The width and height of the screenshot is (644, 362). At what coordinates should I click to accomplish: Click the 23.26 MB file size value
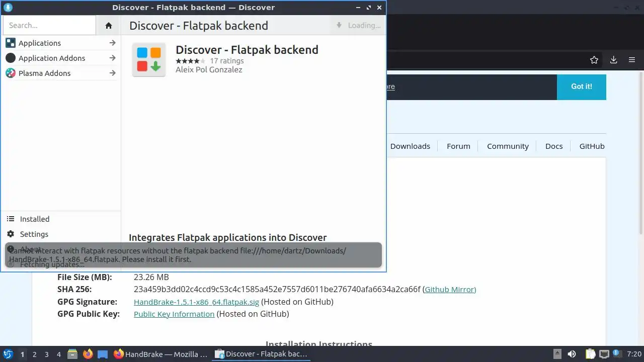[151, 278]
